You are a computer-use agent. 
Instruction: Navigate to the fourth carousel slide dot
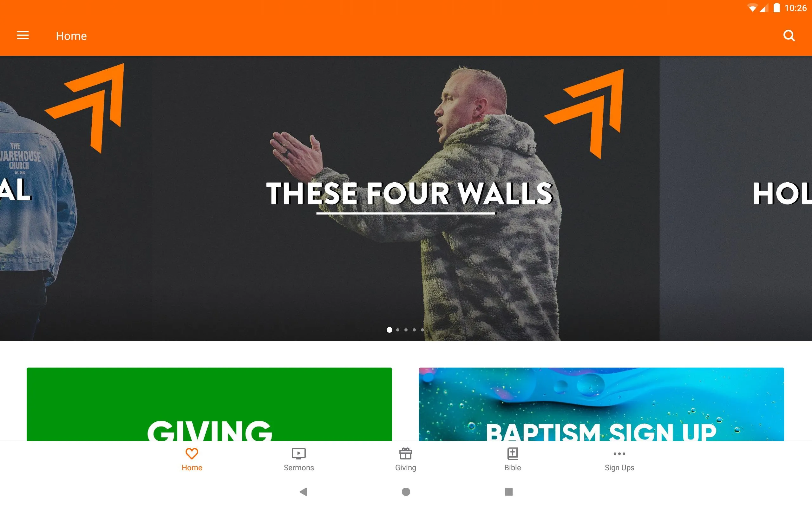click(x=415, y=330)
